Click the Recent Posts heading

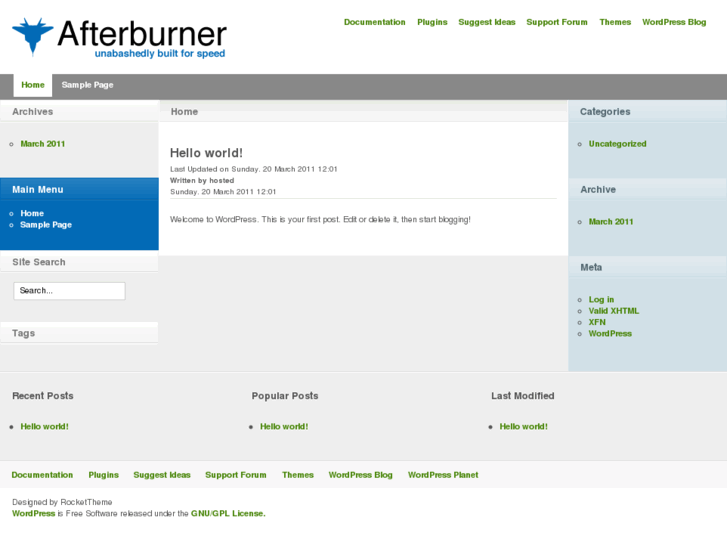[43, 396]
